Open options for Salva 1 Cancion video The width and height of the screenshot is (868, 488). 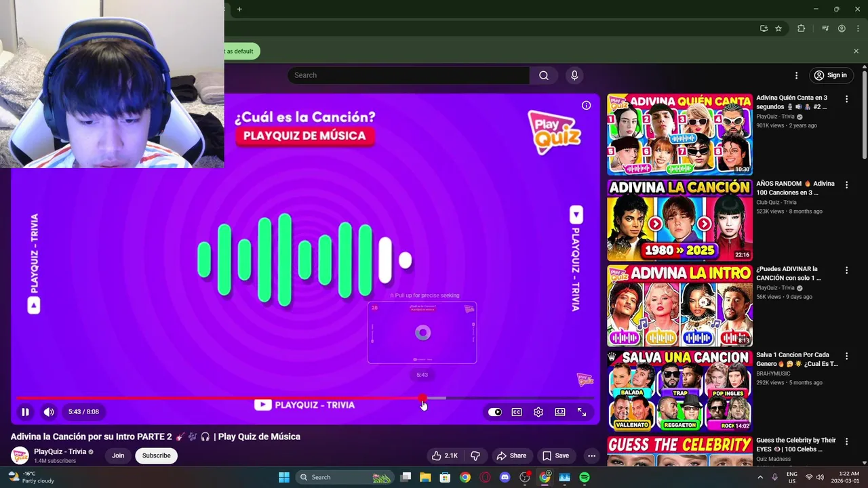tap(846, 356)
